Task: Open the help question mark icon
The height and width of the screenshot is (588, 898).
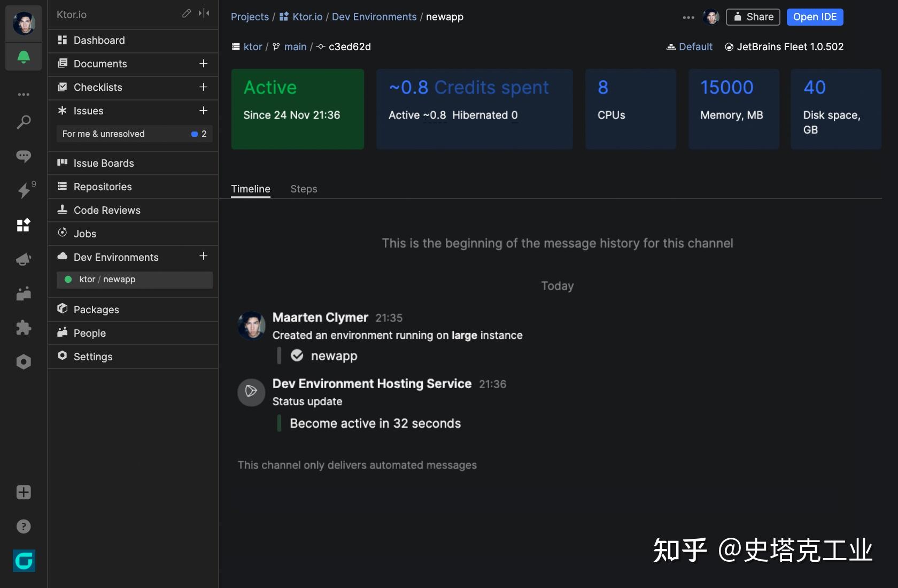Action: tap(24, 527)
